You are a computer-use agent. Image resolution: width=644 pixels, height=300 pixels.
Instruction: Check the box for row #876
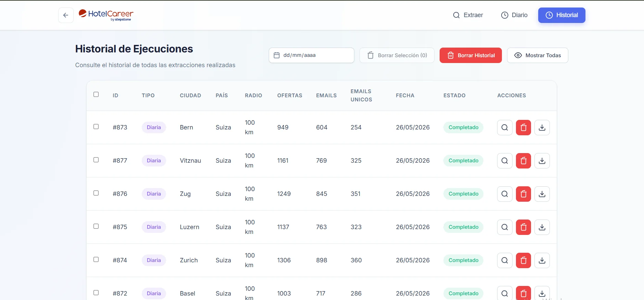(x=96, y=193)
